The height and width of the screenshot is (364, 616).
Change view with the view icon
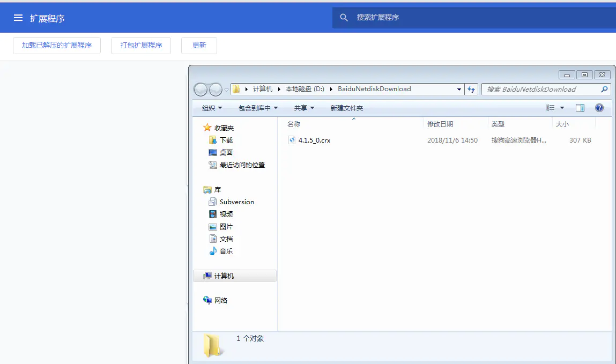tap(551, 108)
